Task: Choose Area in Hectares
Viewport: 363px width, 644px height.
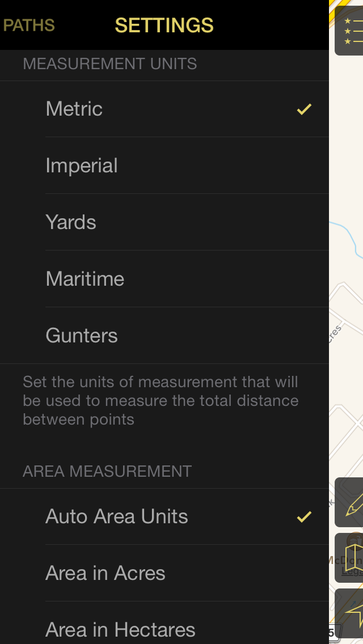Action: (120, 629)
